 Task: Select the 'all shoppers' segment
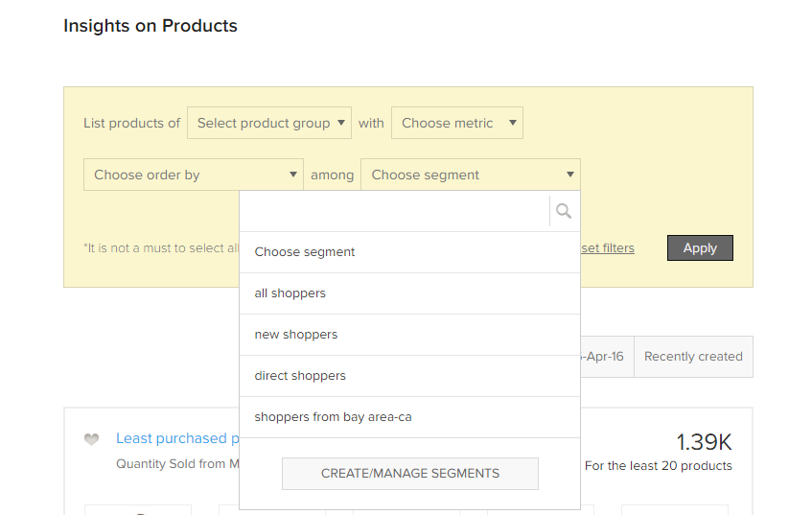(x=290, y=293)
